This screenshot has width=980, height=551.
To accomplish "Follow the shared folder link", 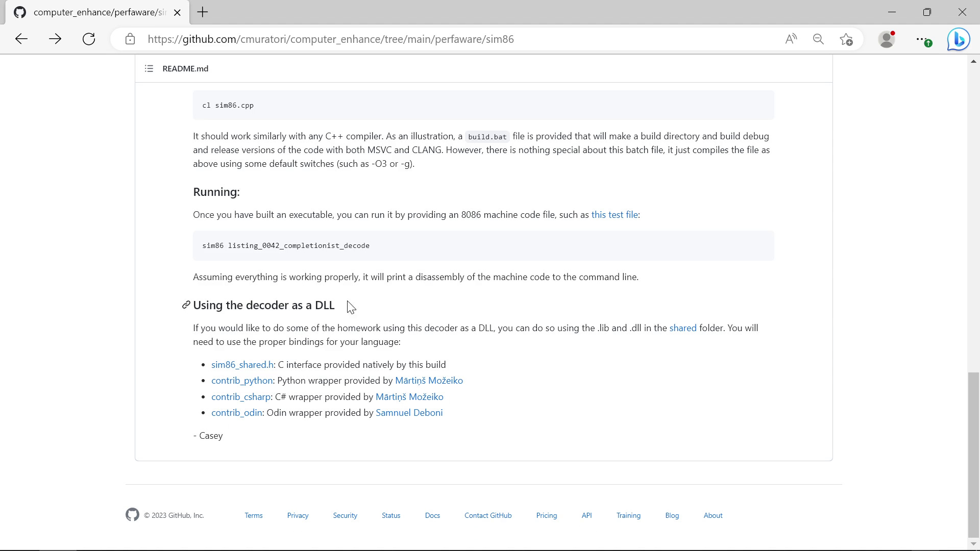I will tap(683, 328).
